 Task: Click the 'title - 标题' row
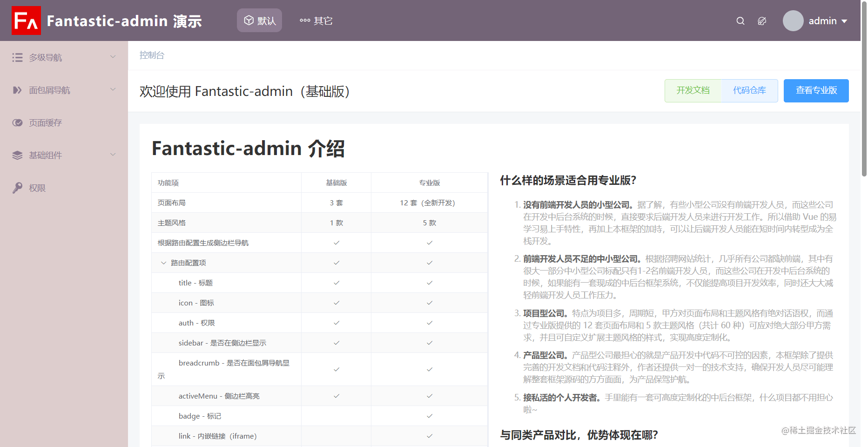click(320, 283)
